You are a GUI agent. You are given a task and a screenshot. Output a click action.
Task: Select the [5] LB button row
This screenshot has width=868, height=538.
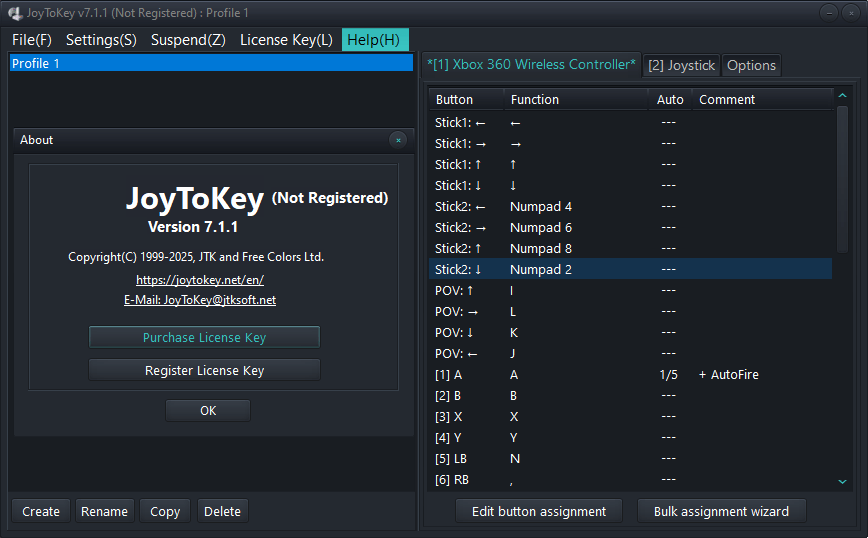point(631,459)
